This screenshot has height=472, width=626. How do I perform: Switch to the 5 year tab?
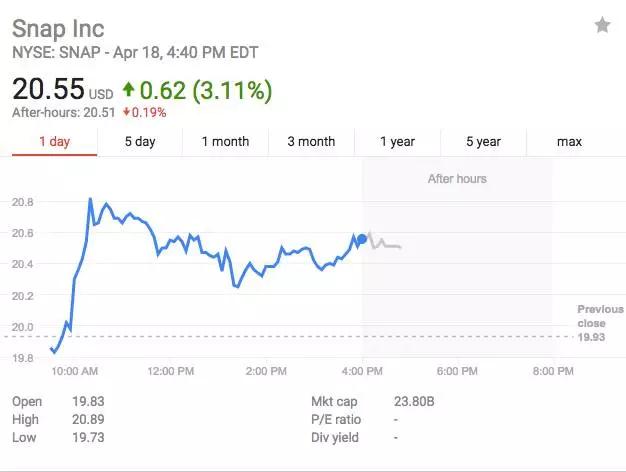[483, 142]
